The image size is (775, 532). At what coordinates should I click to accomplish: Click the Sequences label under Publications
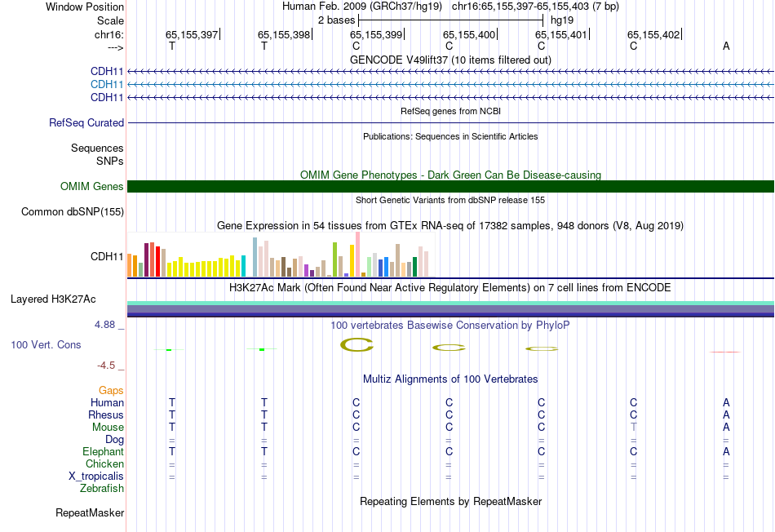click(97, 148)
